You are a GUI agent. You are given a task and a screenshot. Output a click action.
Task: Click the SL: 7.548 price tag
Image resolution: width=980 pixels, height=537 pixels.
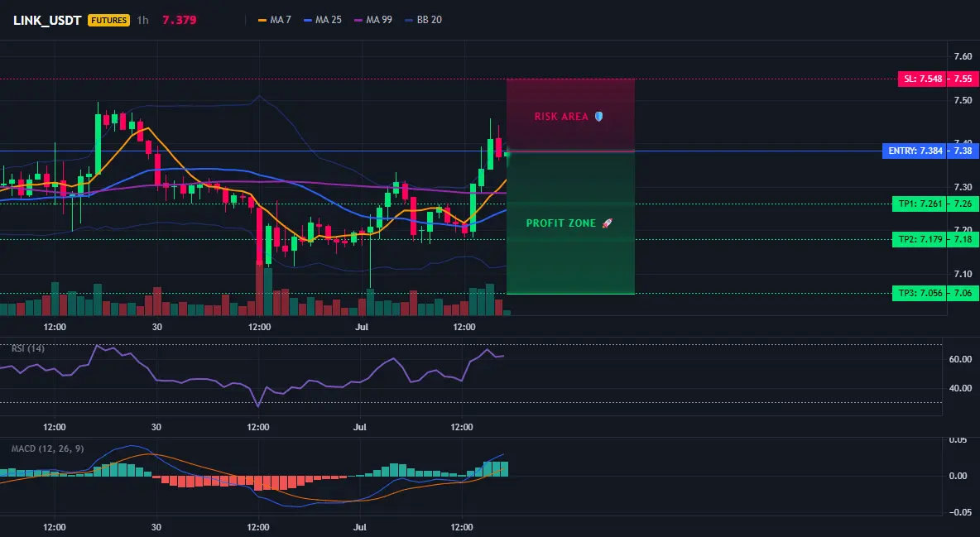point(923,79)
